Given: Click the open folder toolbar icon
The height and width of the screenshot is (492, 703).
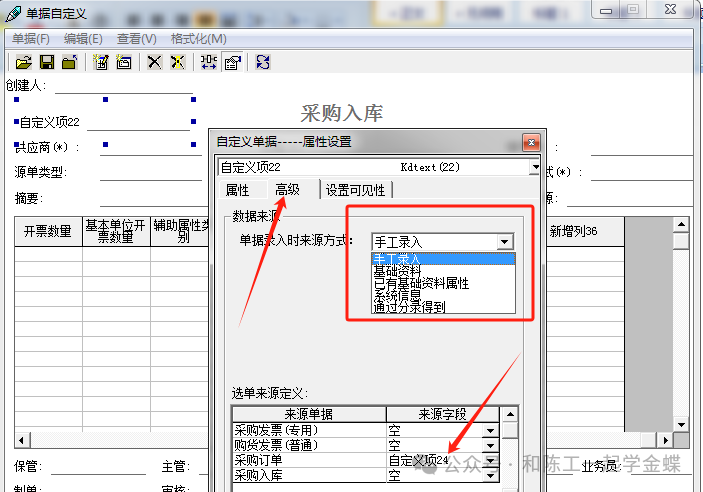Looking at the screenshot, I should (24, 62).
